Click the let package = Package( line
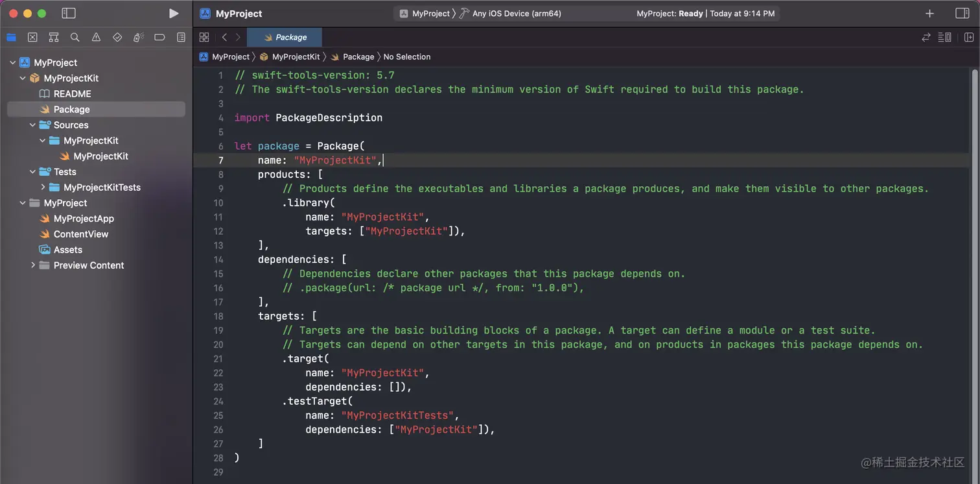The width and height of the screenshot is (980, 484). 299,147
